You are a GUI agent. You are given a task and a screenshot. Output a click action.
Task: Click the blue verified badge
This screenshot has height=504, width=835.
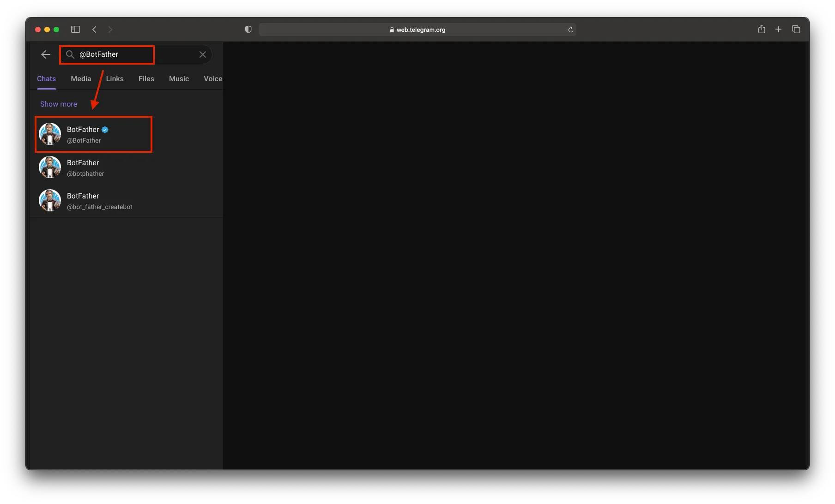[x=105, y=130]
